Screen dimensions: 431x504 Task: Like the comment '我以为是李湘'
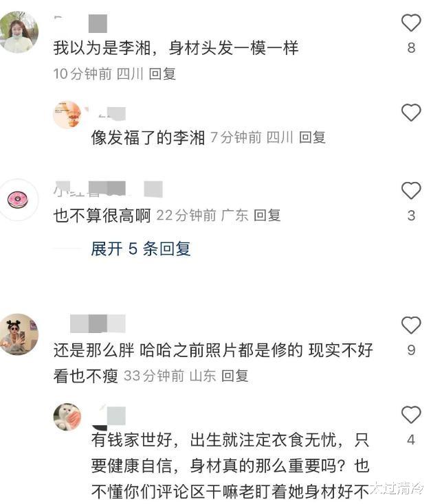[411, 23]
